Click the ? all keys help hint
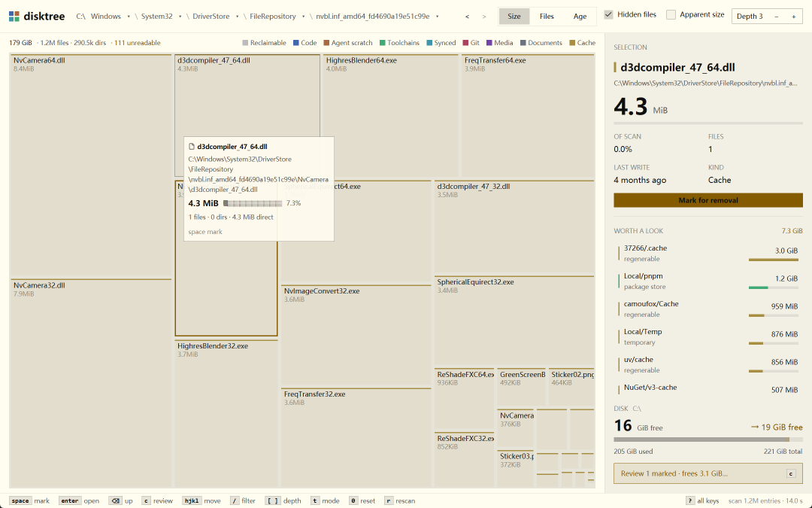812x508 pixels. [x=702, y=500]
